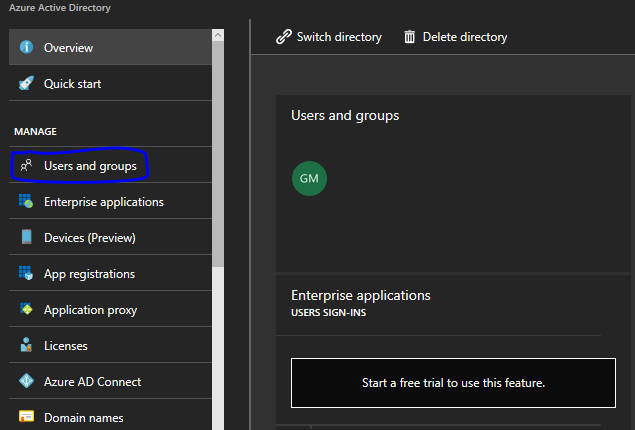This screenshot has width=635, height=430.
Task: Click the GM user avatar
Action: (309, 179)
